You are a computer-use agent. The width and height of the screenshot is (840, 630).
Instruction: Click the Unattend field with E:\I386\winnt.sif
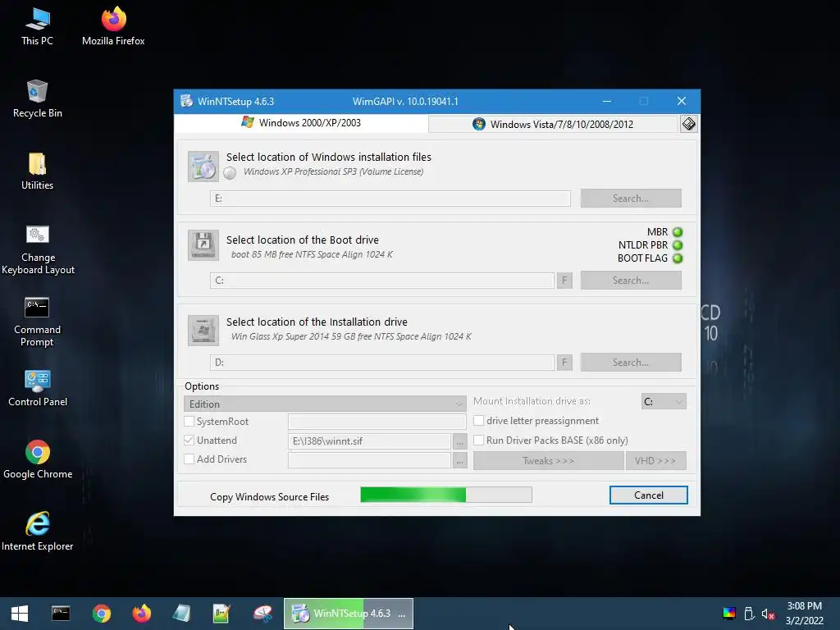point(369,441)
